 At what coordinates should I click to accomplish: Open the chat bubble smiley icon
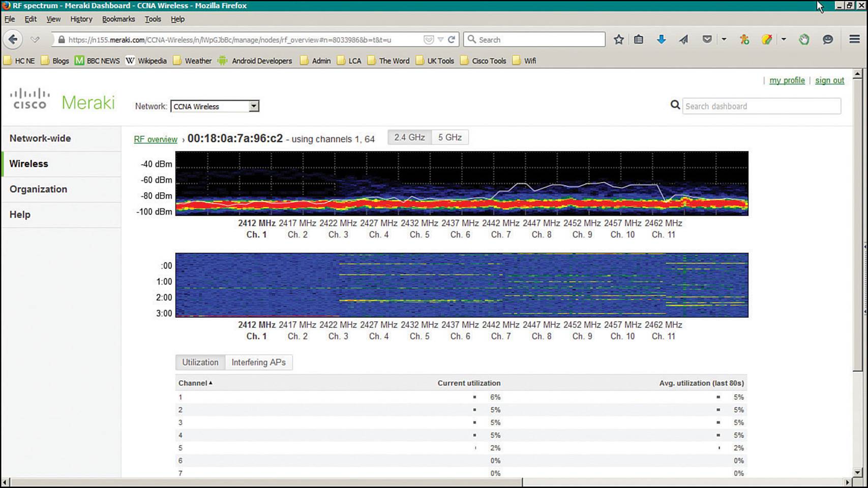tap(828, 39)
